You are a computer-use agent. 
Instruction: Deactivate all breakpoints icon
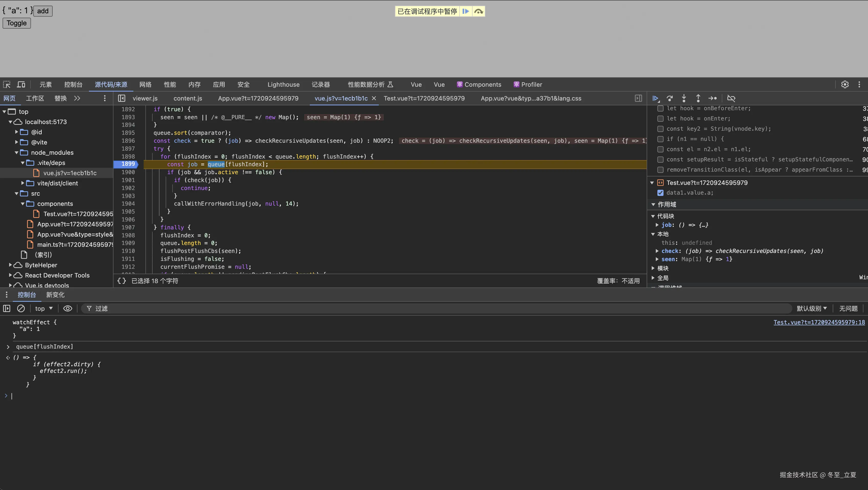click(x=731, y=98)
